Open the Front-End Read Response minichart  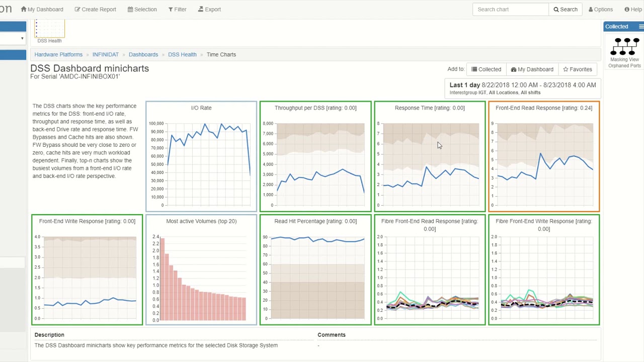pyautogui.click(x=544, y=156)
